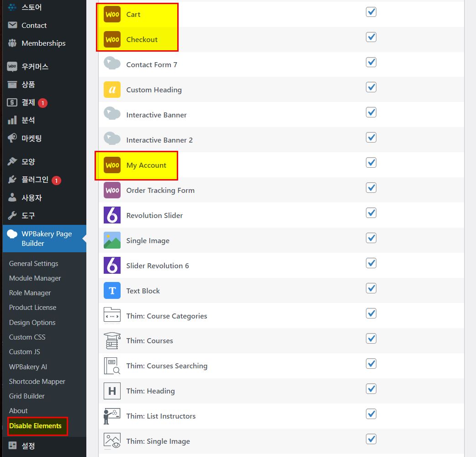Toggle the Slider Revolution 6 checkbox
Image resolution: width=476 pixels, height=457 pixels.
[x=371, y=263]
